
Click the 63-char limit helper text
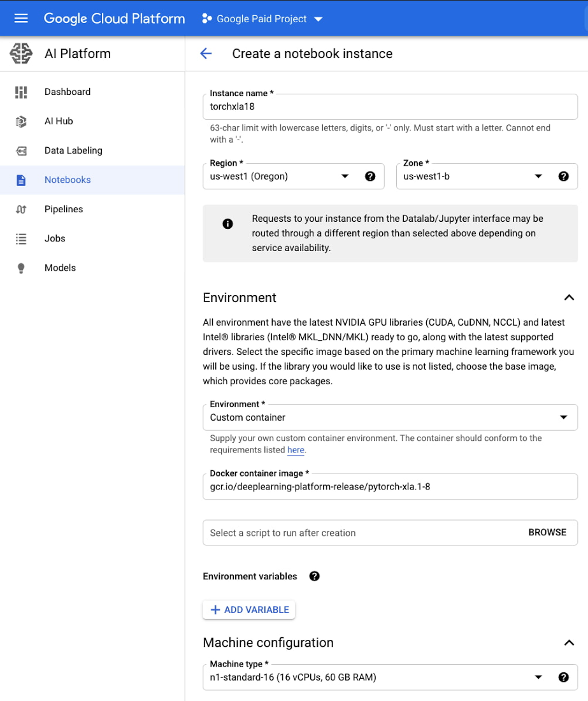coord(380,133)
